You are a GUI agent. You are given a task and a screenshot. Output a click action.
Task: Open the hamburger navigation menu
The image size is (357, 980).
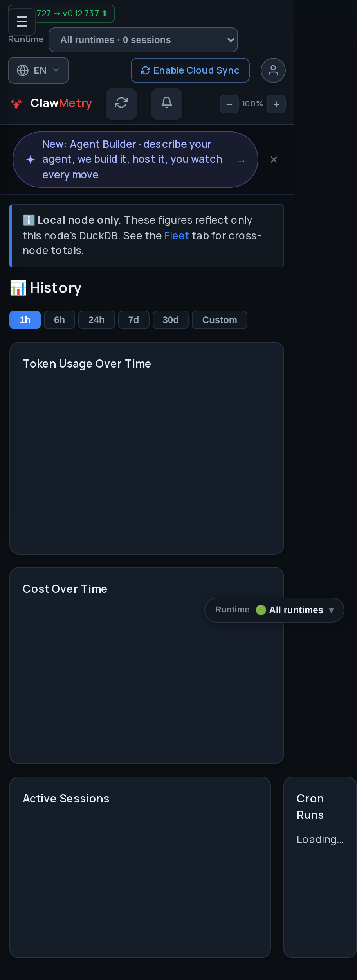pos(22,22)
